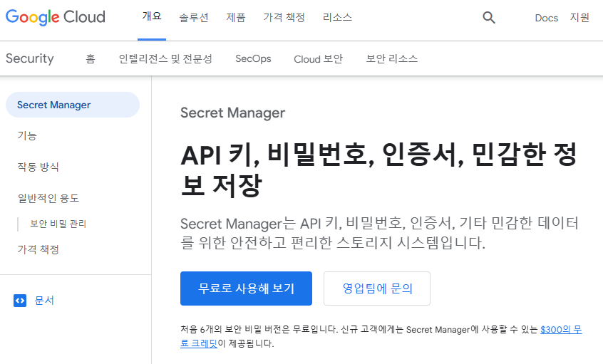
Task: Go to the Docs link
Action: pyautogui.click(x=546, y=18)
